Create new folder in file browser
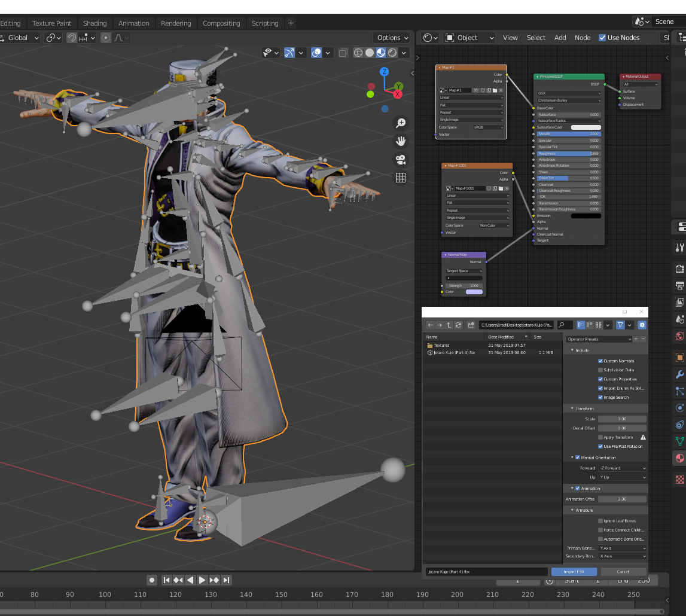The width and height of the screenshot is (686, 616). pos(471,325)
